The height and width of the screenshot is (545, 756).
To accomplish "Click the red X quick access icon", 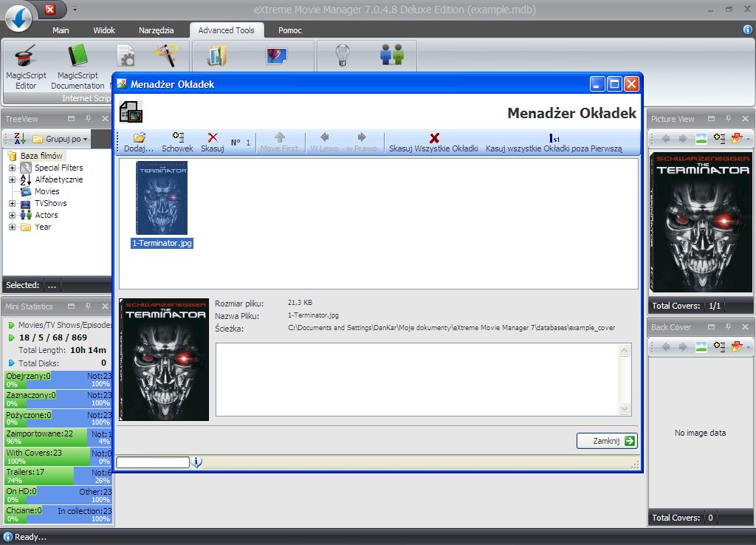I will [50, 9].
